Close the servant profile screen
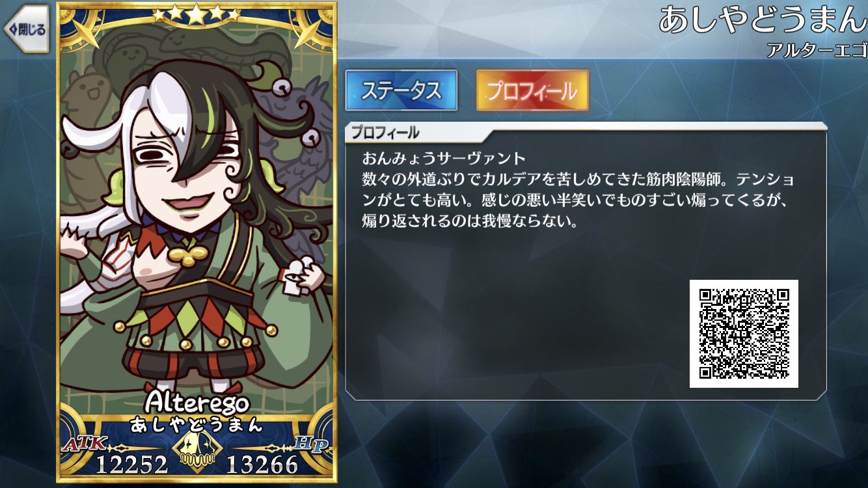 [26, 29]
